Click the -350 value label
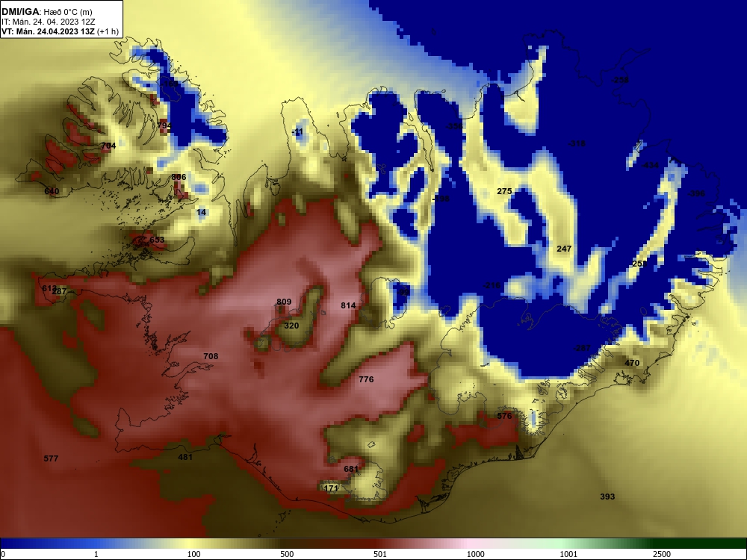The image size is (747, 560). point(453,126)
